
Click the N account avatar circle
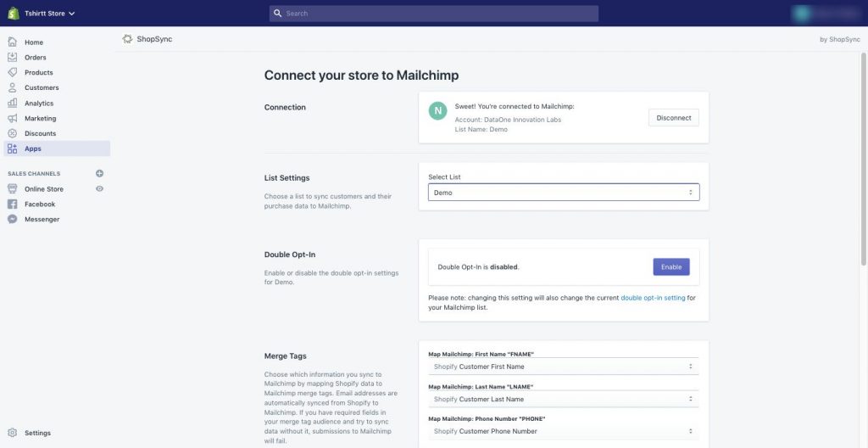point(438,110)
